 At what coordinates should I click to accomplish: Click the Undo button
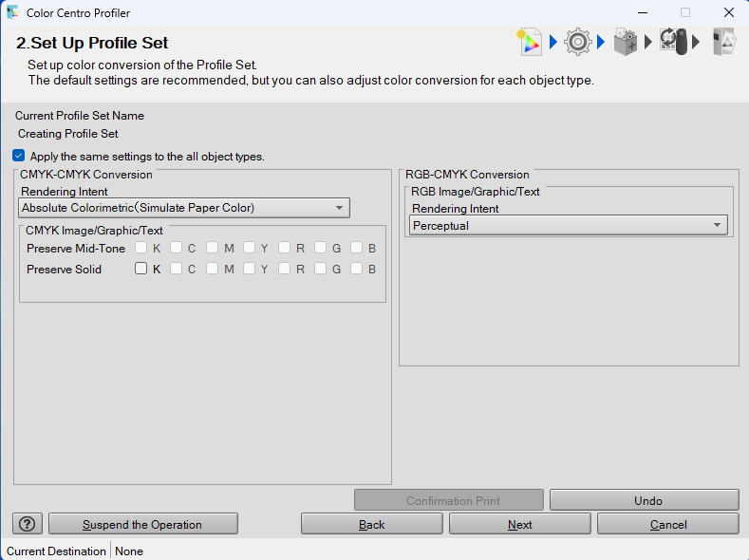click(x=645, y=500)
